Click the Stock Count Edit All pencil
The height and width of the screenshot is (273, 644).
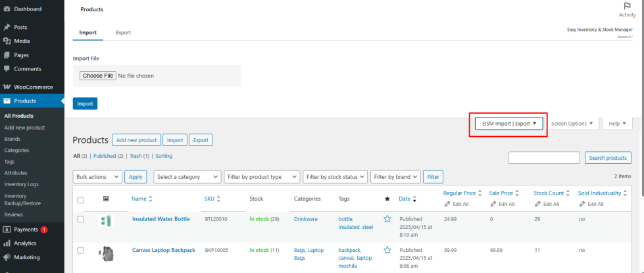(x=537, y=204)
